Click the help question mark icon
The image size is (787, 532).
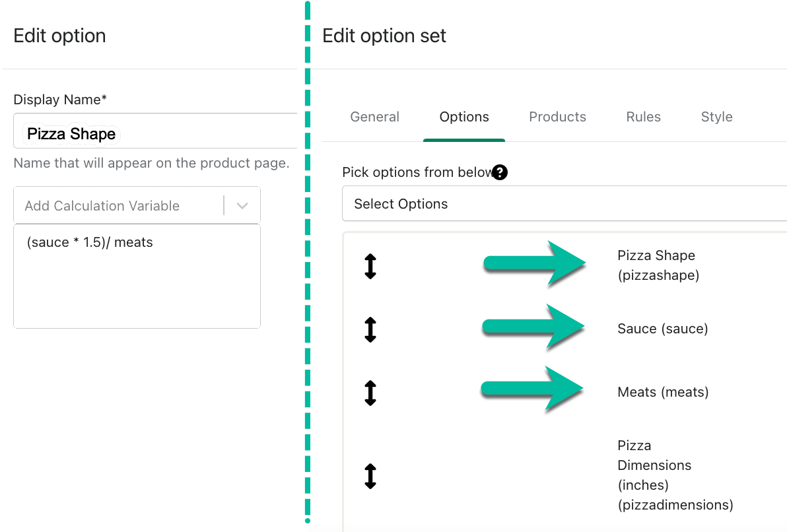pyautogui.click(x=500, y=173)
